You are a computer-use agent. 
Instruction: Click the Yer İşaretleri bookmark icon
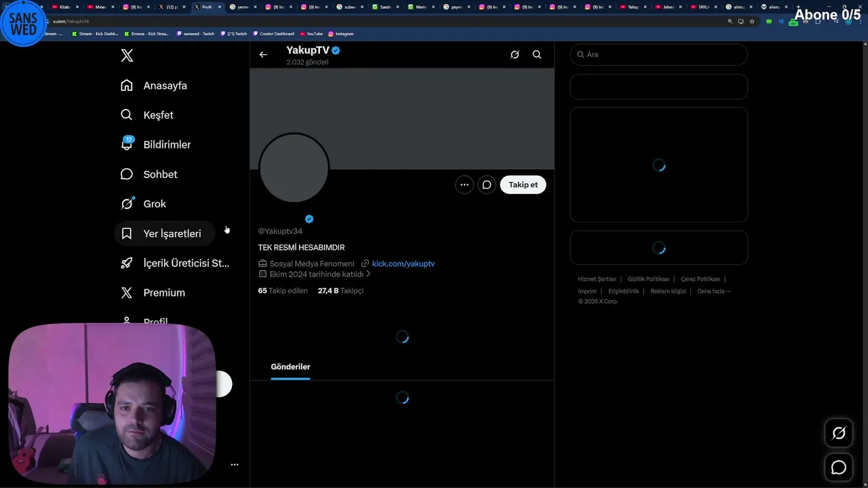127,233
